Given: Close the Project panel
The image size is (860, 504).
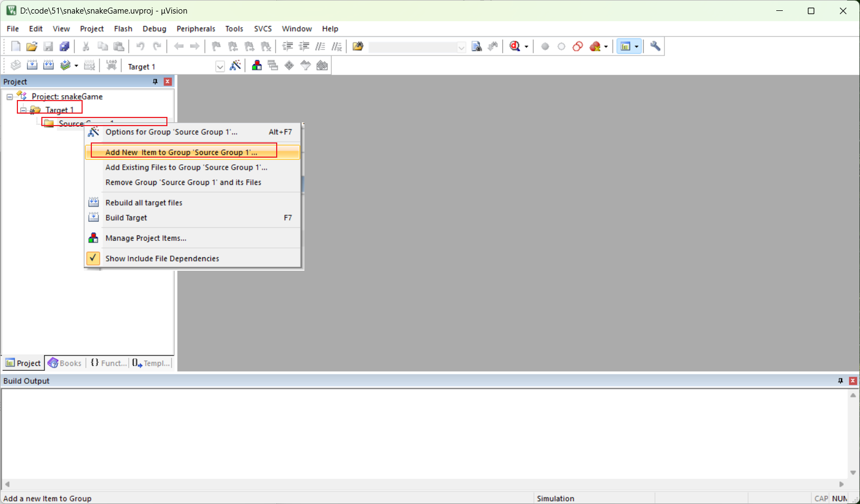Looking at the screenshot, I should 168,82.
